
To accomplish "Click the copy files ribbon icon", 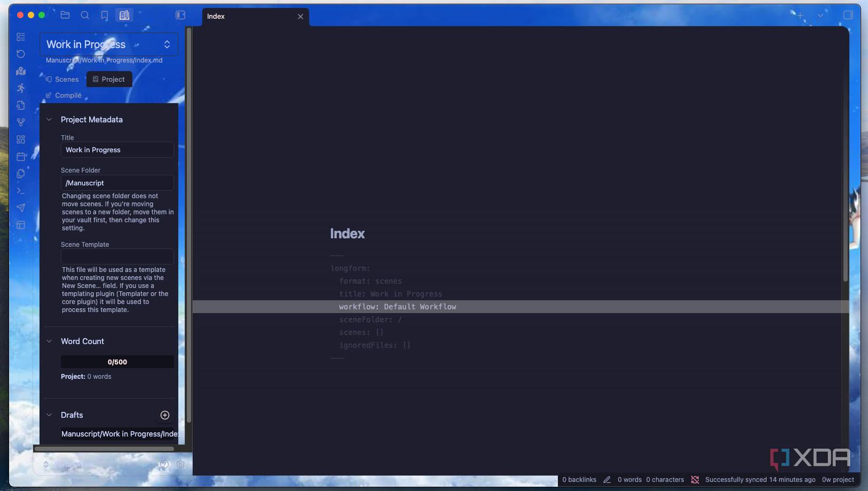I will 21,174.
